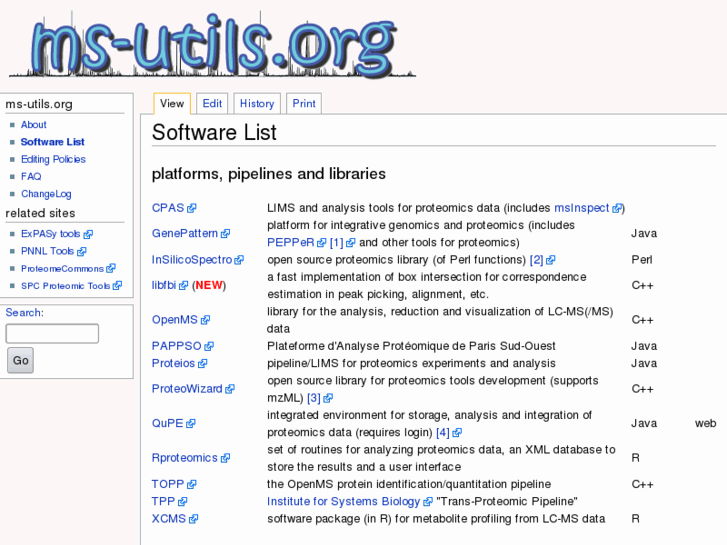The height and width of the screenshot is (545, 727).
Task: Click external-link icon next to ProteoWizard
Action: pos(230,389)
